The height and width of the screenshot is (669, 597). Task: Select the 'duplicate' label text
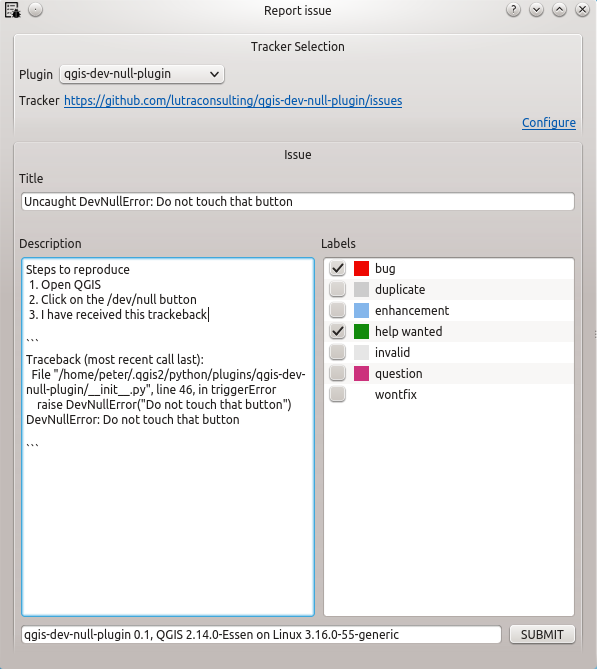(x=400, y=290)
